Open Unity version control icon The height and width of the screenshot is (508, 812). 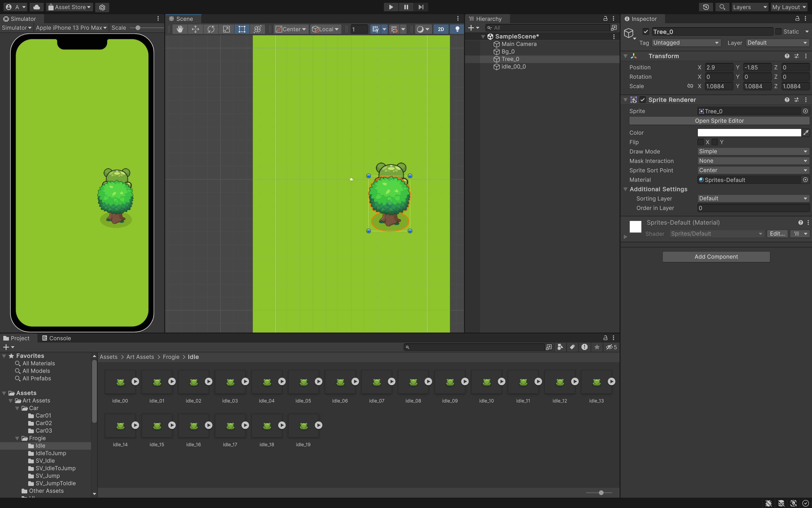(x=102, y=7)
